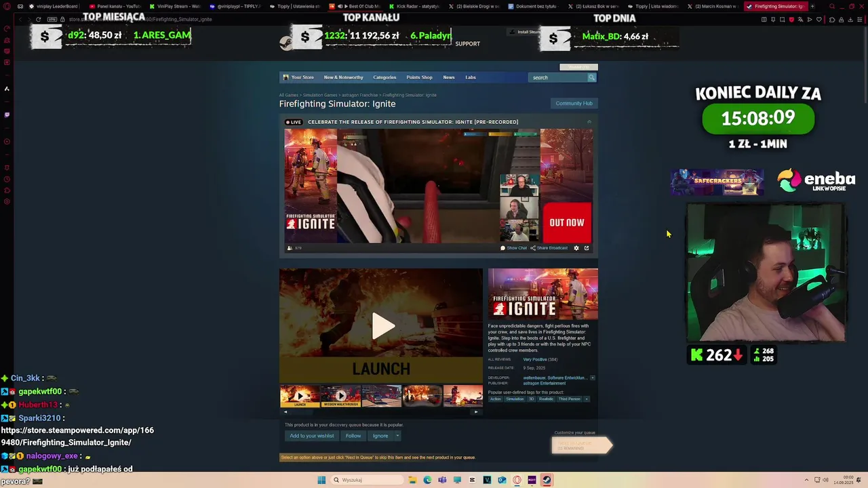Follow this game
Image resolution: width=868 pixels, height=488 pixels.
point(353,436)
